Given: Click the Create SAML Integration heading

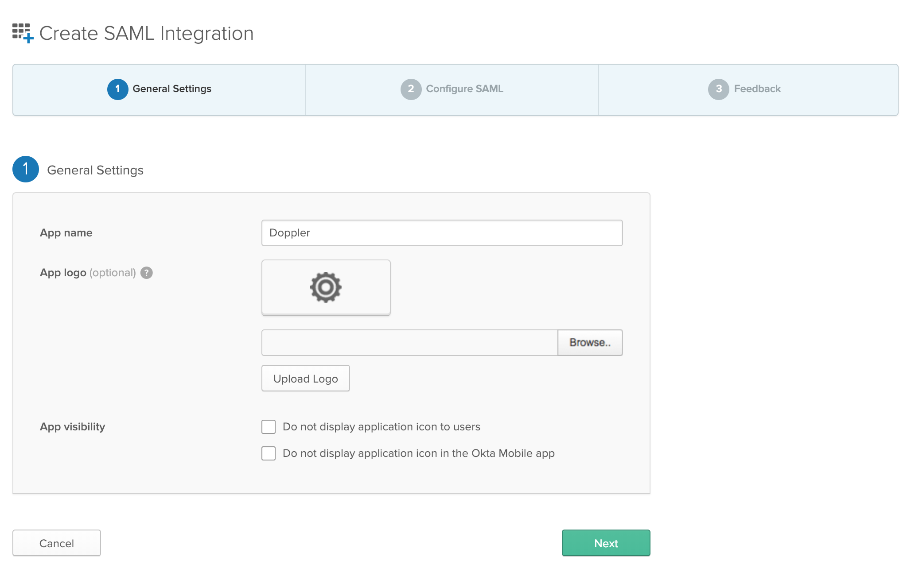Looking at the screenshot, I should coord(146,34).
